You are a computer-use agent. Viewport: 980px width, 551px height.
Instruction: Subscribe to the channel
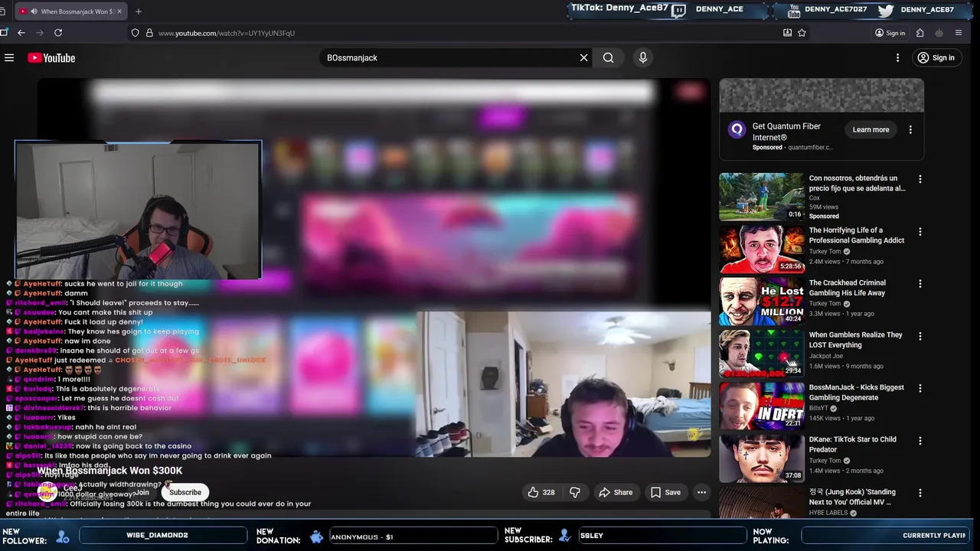pos(185,492)
